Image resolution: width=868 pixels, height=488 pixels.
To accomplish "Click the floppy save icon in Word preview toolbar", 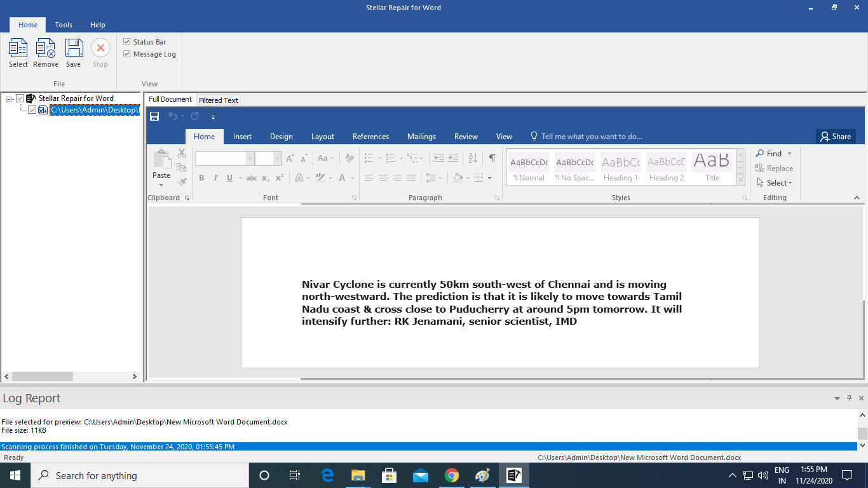I will pyautogui.click(x=154, y=117).
